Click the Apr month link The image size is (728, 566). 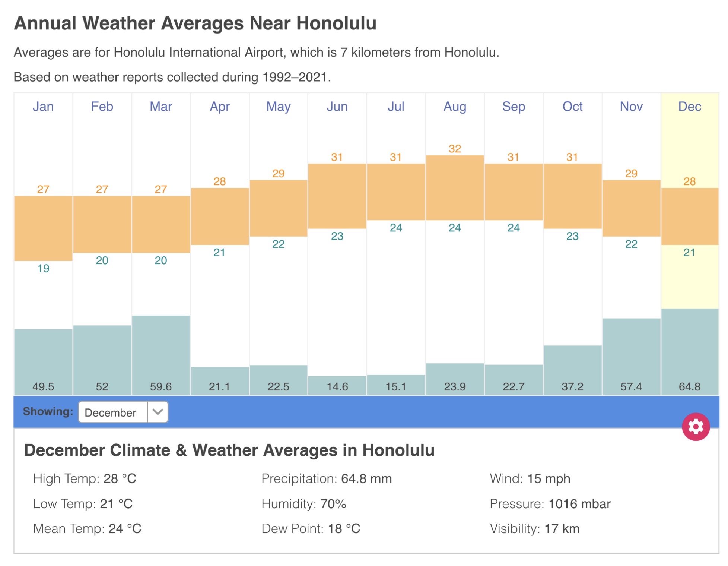click(219, 107)
